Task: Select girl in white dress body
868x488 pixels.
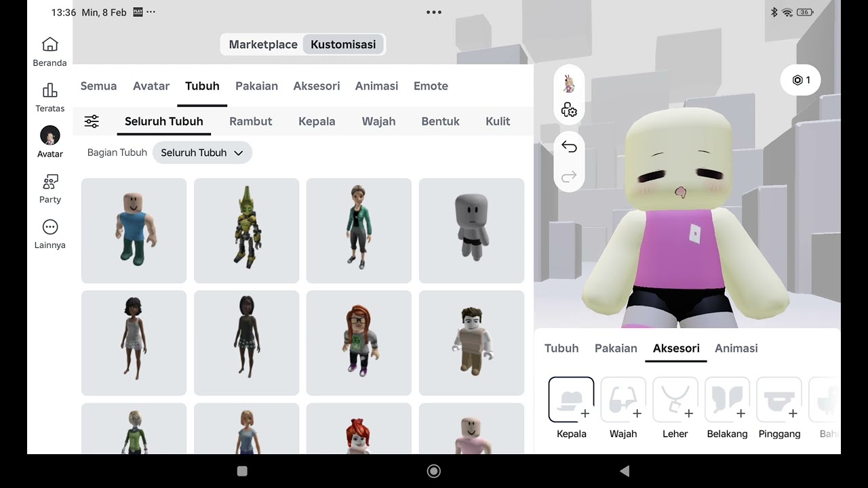Action: pos(134,343)
